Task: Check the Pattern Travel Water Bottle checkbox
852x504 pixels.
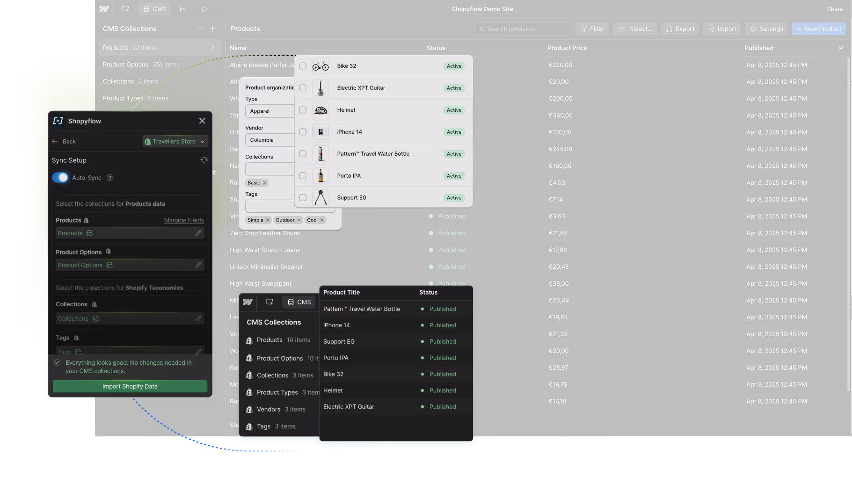Action: (x=303, y=154)
